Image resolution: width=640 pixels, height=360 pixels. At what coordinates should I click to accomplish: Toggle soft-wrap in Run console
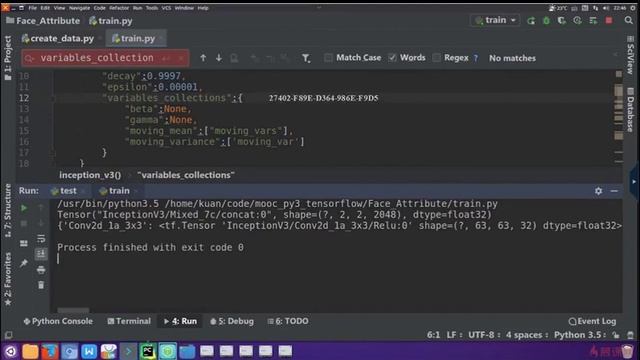coord(41,239)
